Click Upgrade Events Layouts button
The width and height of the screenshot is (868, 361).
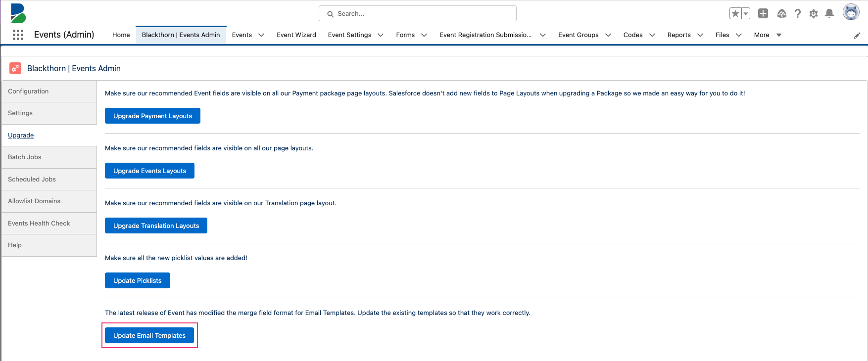pyautogui.click(x=149, y=171)
